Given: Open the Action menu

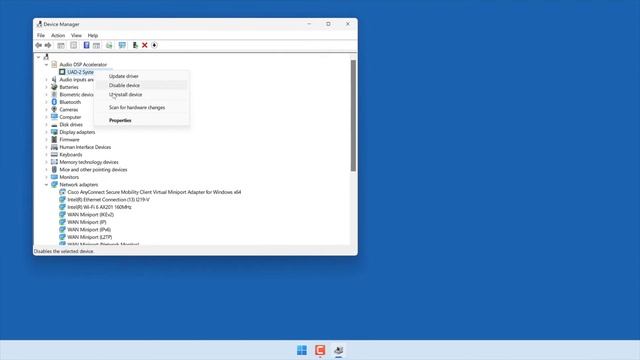Looking at the screenshot, I should pos(58,36).
